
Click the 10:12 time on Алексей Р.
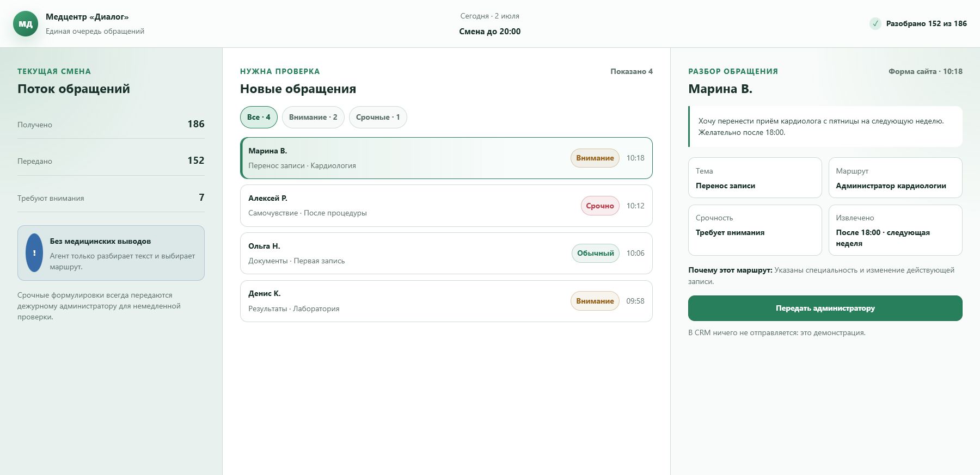coord(635,206)
